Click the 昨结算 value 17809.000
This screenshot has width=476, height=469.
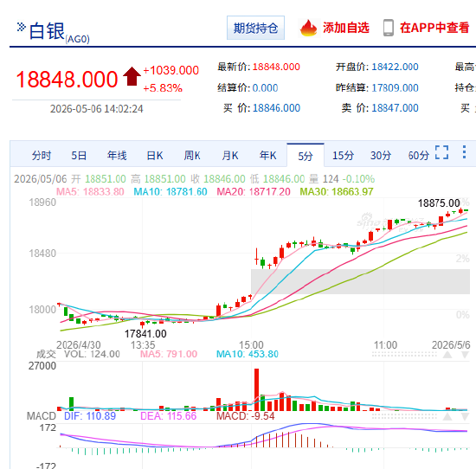395,88
